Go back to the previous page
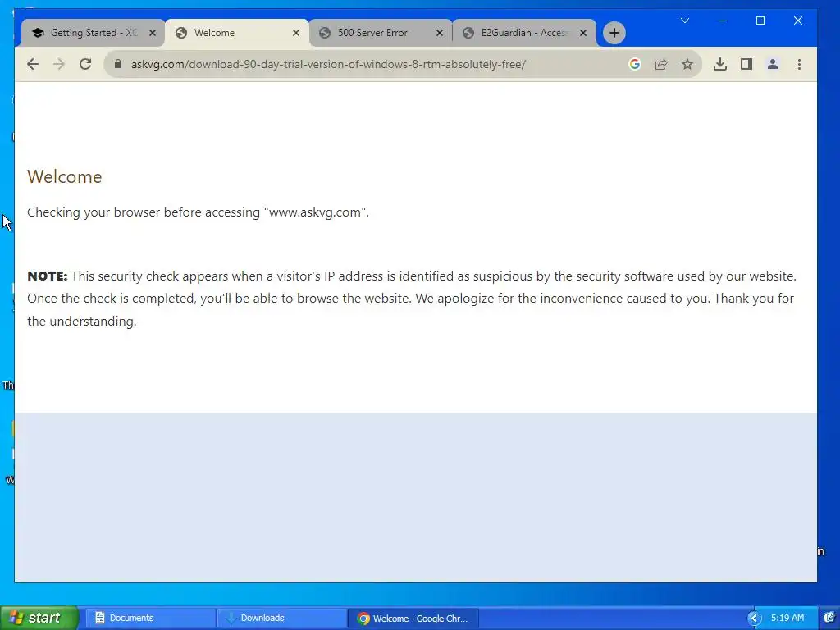 33,64
